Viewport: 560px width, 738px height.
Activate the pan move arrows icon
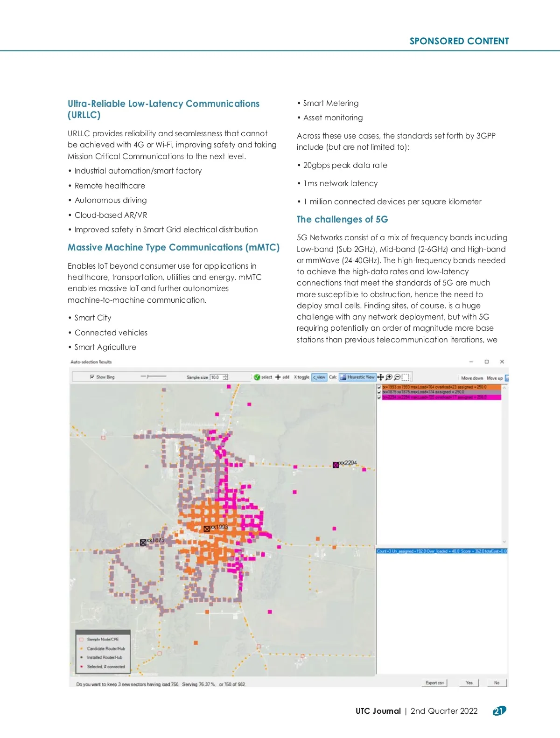380,377
